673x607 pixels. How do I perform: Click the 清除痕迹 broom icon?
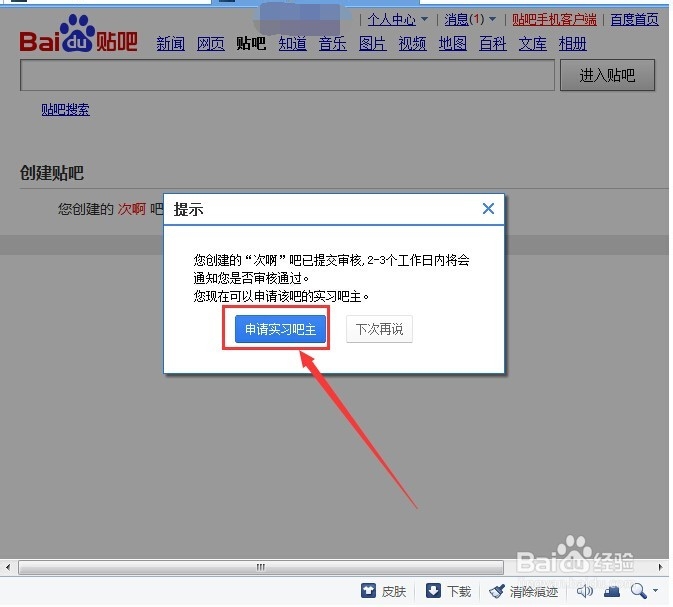[x=497, y=591]
